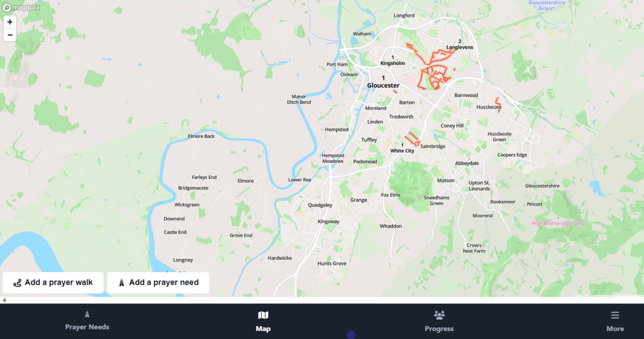Screen dimensions: 644x339
Task: Click the people group icon above Progress
Action: pyautogui.click(x=439, y=315)
